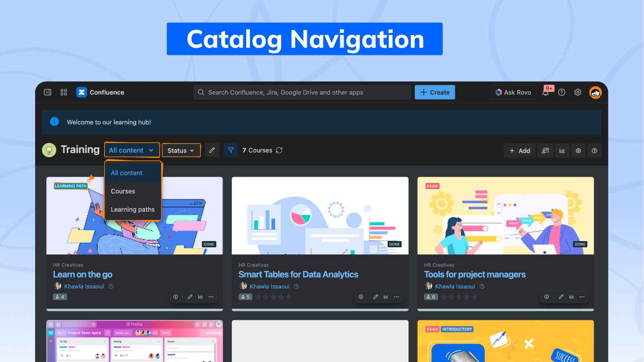Image resolution: width=644 pixels, height=362 pixels.
Task: Open Confluence settings gear in header
Action: (x=577, y=92)
